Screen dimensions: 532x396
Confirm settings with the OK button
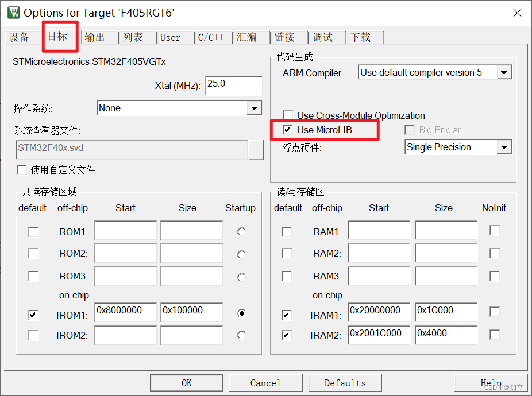tap(187, 383)
